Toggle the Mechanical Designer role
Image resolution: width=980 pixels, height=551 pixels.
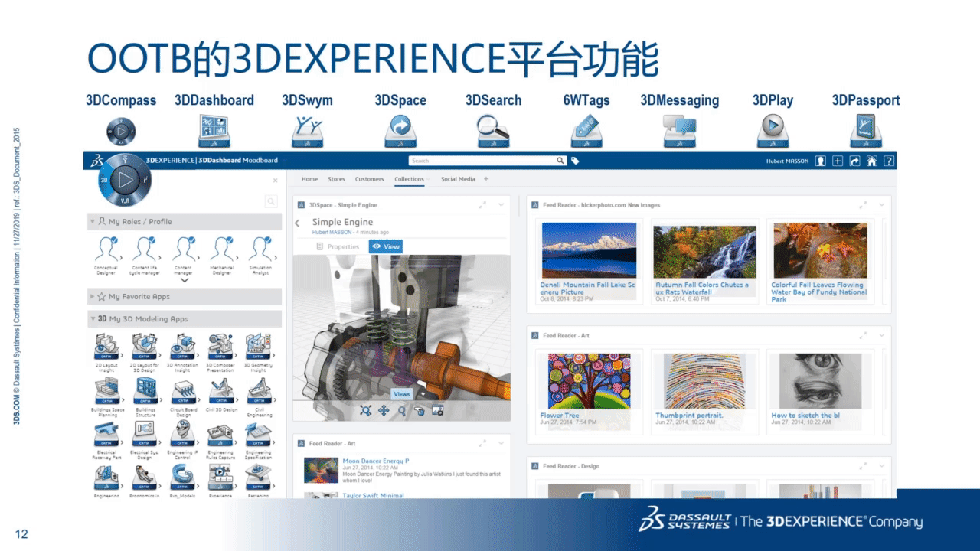(x=221, y=255)
